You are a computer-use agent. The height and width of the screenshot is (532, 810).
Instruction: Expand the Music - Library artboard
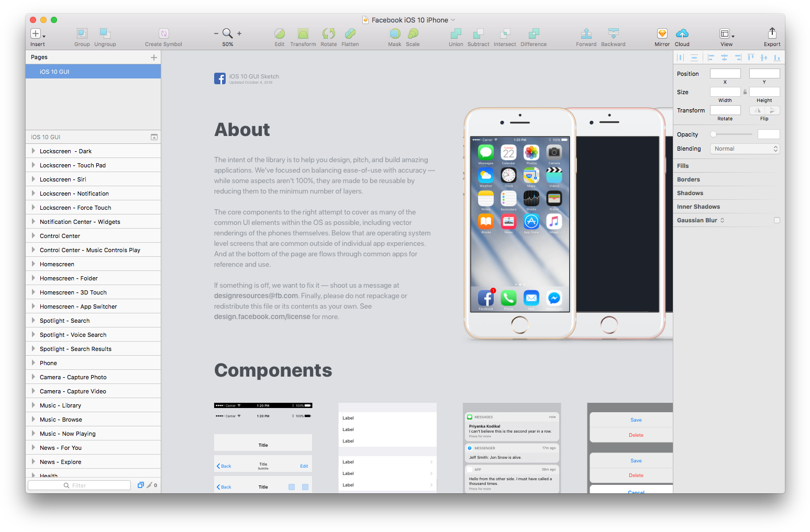[33, 405]
